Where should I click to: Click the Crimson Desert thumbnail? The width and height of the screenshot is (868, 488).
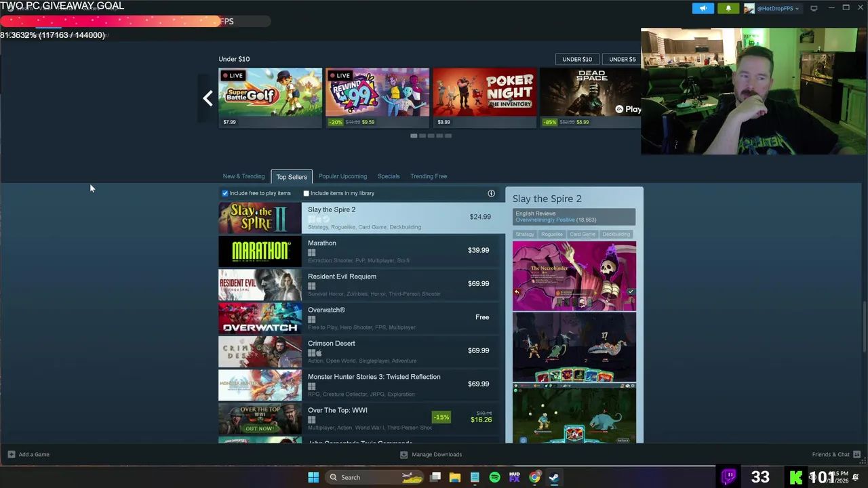[x=260, y=351]
